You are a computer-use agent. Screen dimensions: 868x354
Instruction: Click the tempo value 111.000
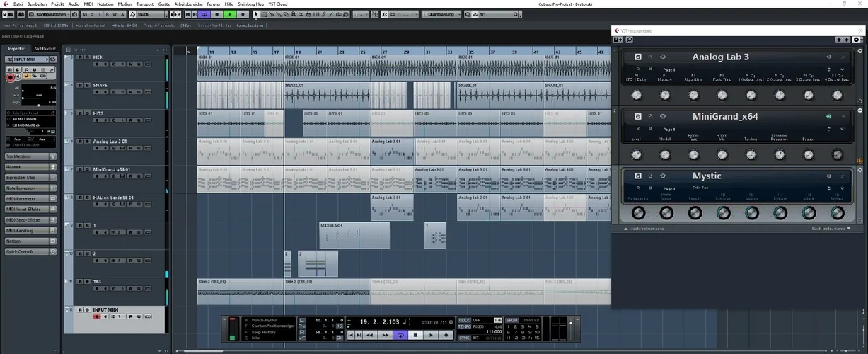pyautogui.click(x=494, y=332)
